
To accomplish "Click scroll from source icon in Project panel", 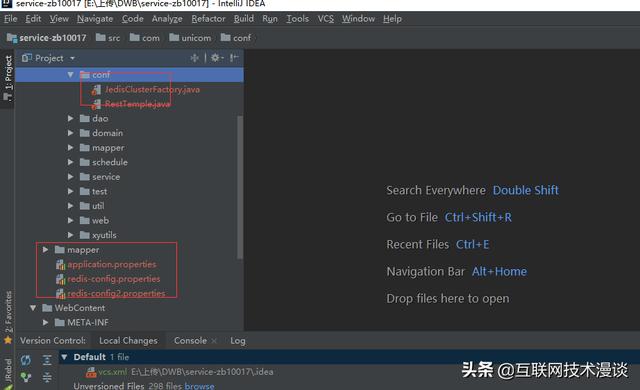I will [195, 58].
